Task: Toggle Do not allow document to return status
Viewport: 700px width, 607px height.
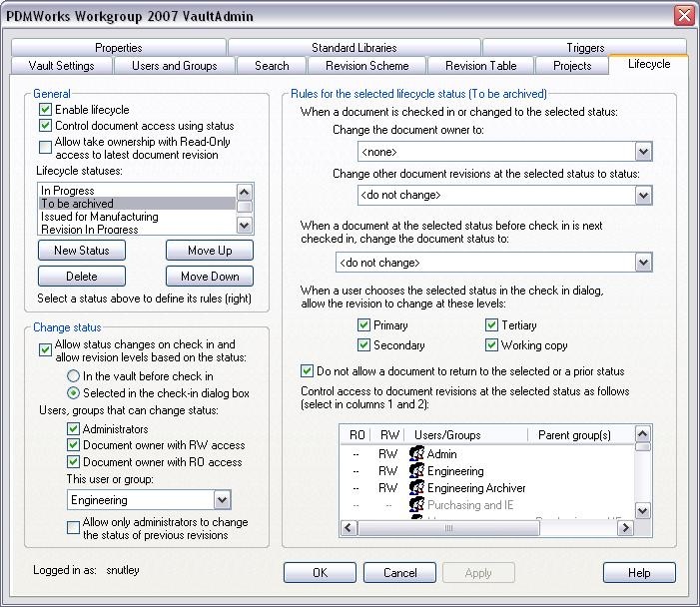Action: coord(307,371)
